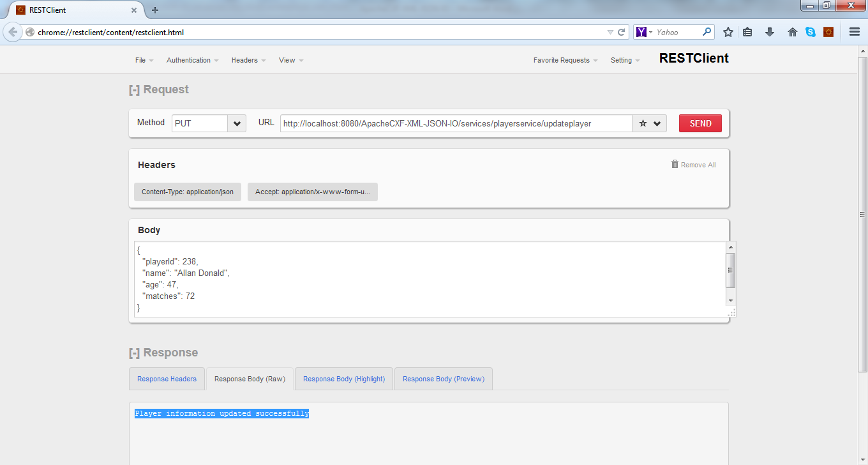Open the Headers menu

click(x=248, y=60)
